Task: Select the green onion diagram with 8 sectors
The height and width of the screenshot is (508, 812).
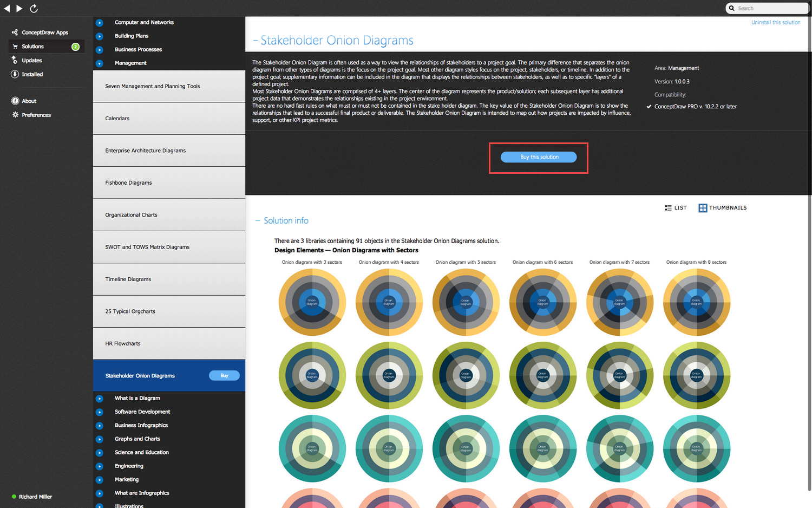Action: point(697,375)
